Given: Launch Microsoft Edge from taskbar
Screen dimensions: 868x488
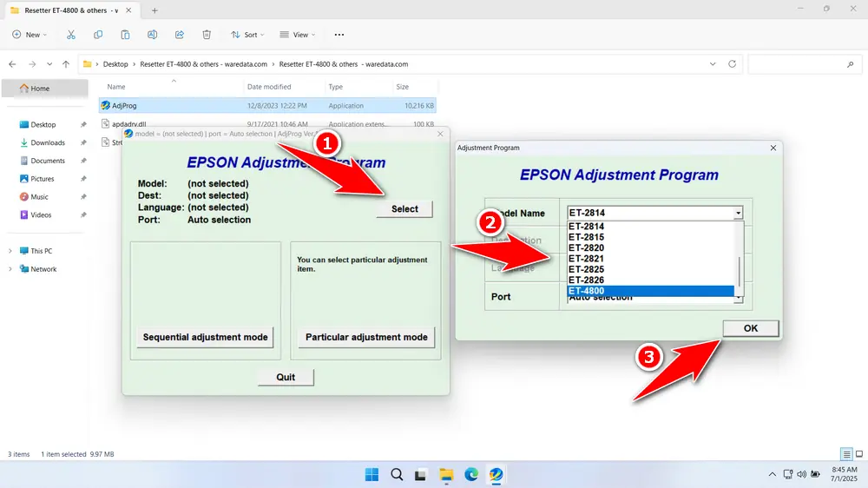Looking at the screenshot, I should tap(471, 474).
